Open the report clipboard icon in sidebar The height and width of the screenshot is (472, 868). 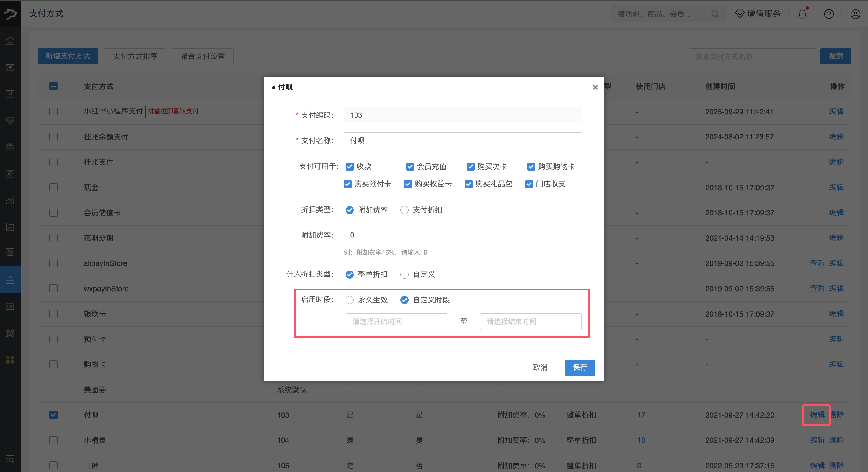click(10, 227)
